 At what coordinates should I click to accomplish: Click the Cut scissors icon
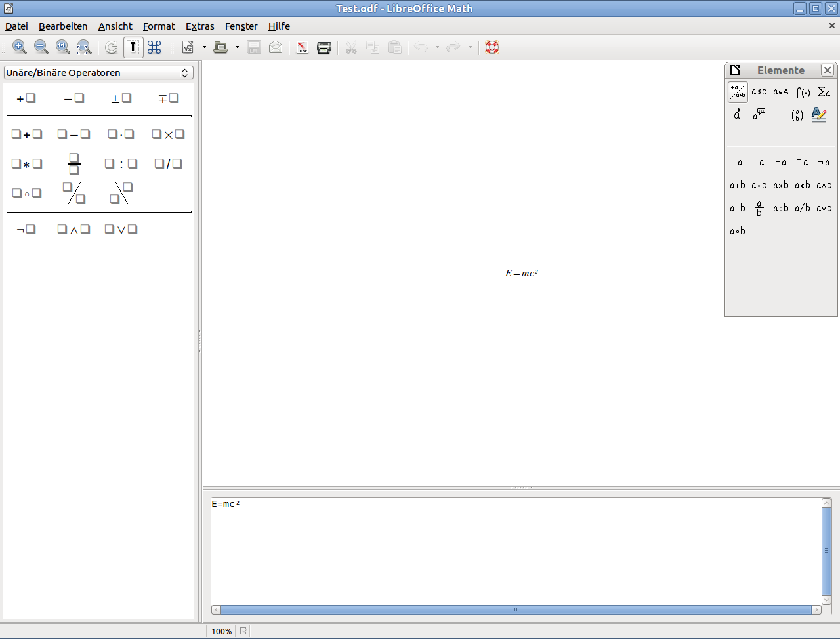(x=351, y=47)
